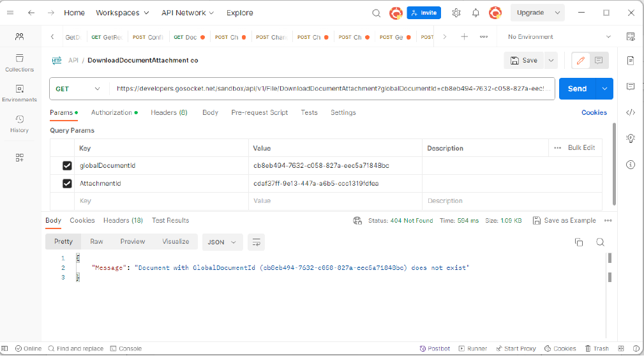Screen dimensions: 644x358
Task: Click the request URL field
Action: pos(332,89)
